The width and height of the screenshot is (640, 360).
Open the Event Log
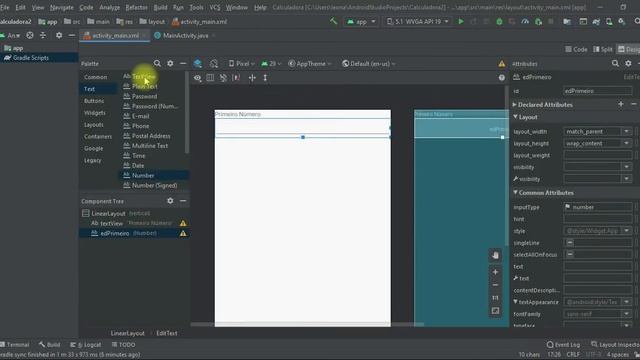click(563, 344)
